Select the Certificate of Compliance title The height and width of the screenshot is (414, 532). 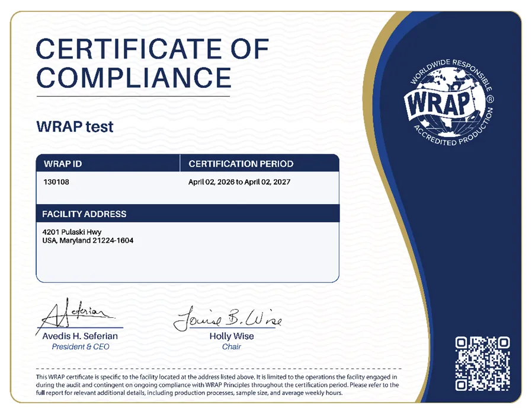[x=152, y=63]
